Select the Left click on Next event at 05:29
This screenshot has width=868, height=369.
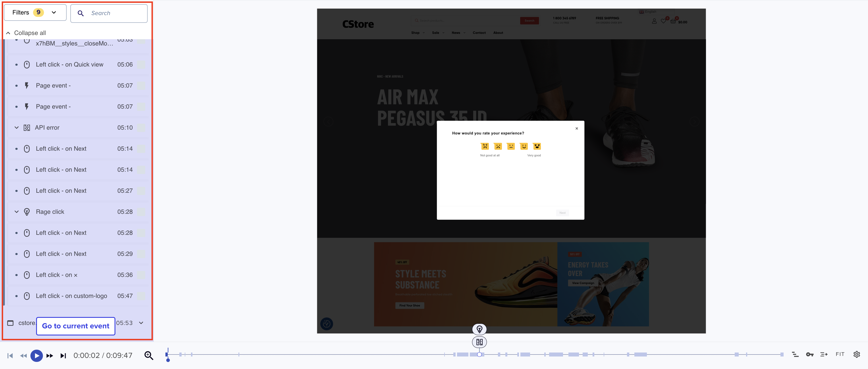[x=78, y=254]
